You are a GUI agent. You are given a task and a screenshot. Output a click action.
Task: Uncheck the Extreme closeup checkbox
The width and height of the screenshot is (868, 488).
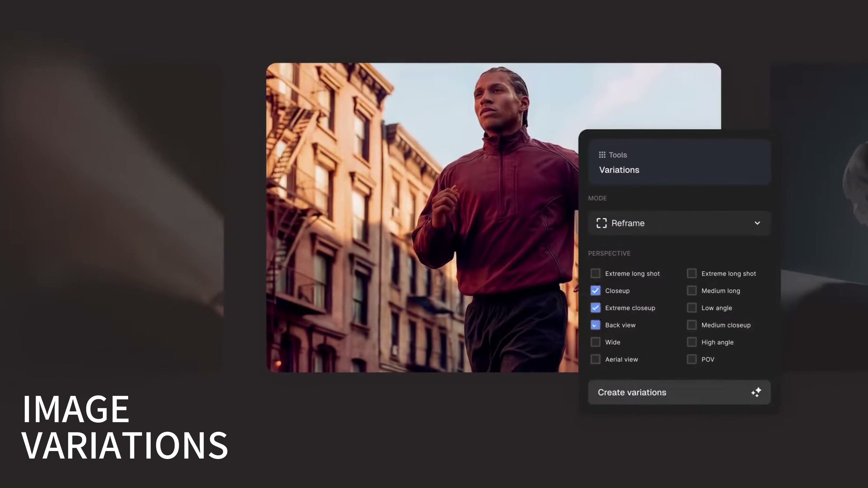pyautogui.click(x=595, y=307)
